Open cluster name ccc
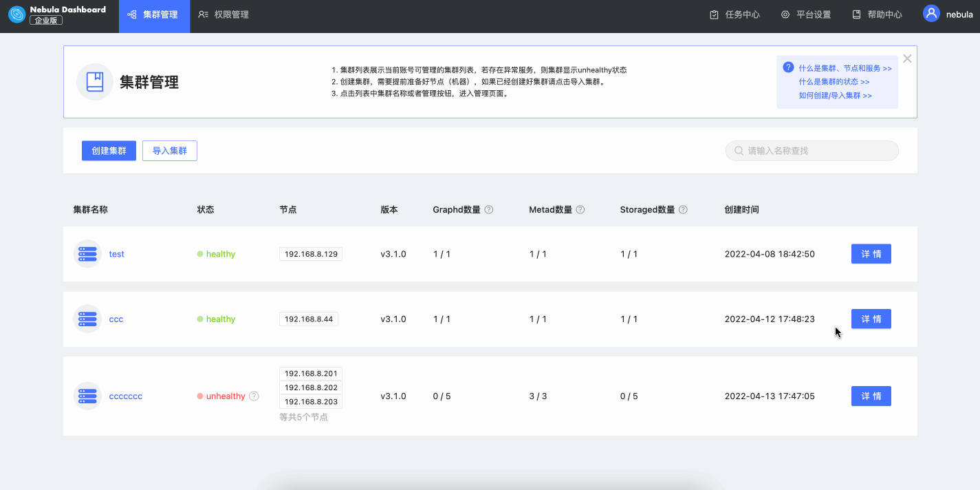This screenshot has height=490, width=980. [116, 319]
